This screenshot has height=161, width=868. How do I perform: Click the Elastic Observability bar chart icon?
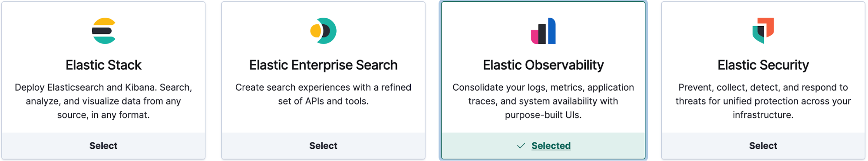[543, 31]
